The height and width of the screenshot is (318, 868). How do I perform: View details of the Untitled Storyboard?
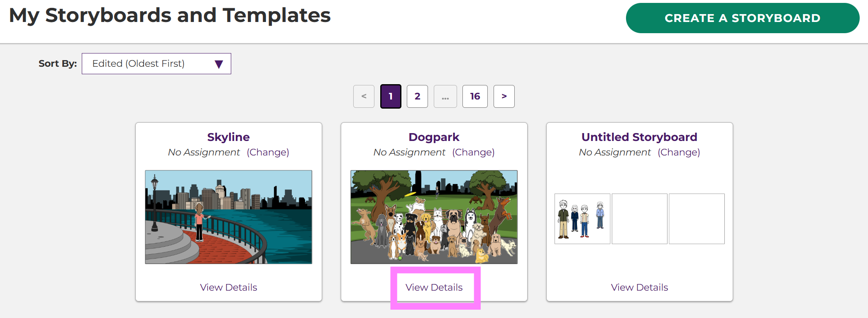click(639, 287)
